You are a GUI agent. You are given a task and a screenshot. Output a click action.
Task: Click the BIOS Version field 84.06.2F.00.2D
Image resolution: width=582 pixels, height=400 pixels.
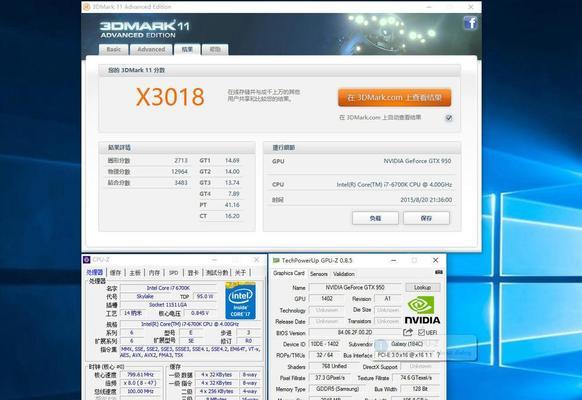355,332
